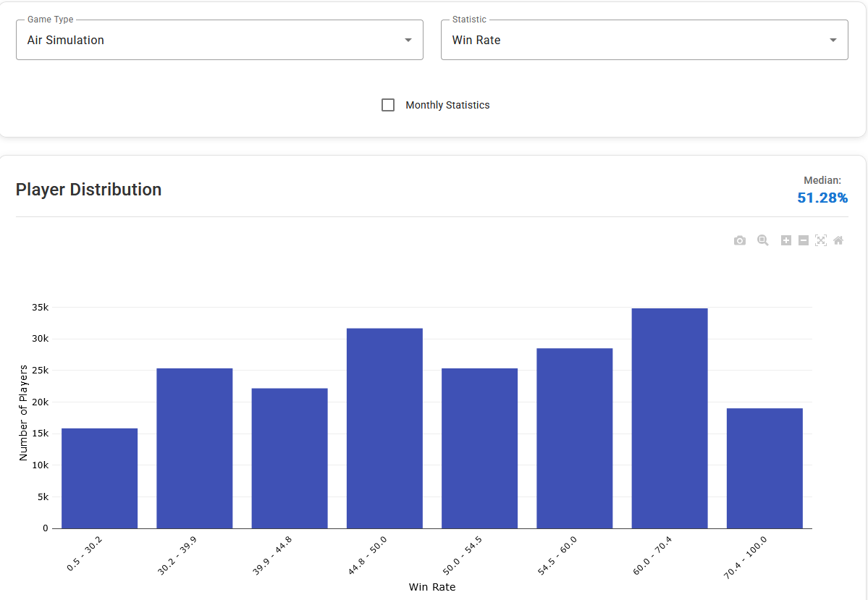The height and width of the screenshot is (600, 868).
Task: Click the Player Distribution heading
Action: 88,190
